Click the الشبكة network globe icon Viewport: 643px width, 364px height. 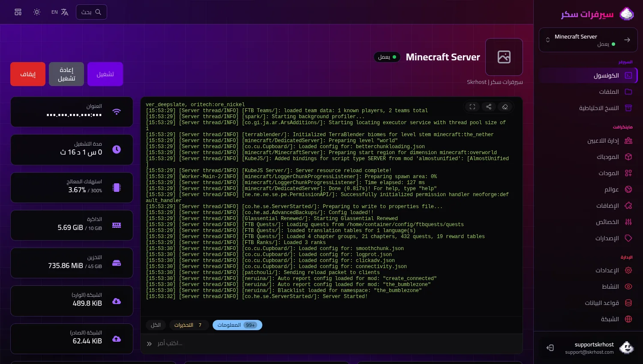click(x=628, y=319)
